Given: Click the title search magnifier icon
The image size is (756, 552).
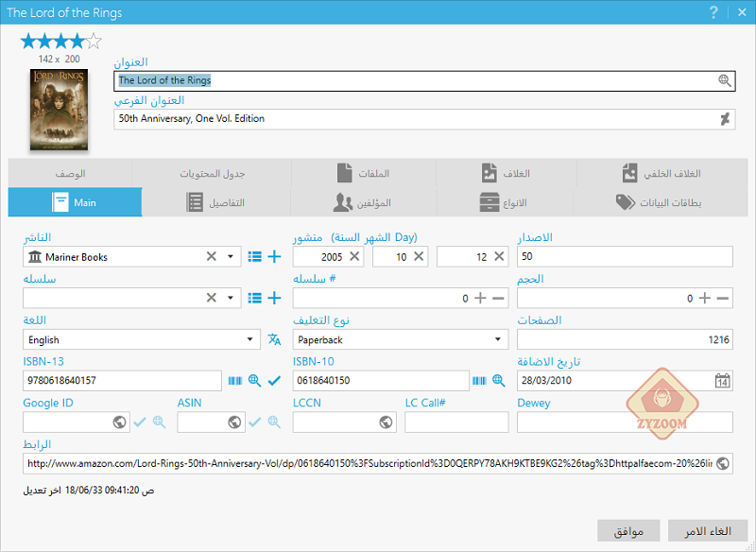Looking at the screenshot, I should (x=724, y=80).
